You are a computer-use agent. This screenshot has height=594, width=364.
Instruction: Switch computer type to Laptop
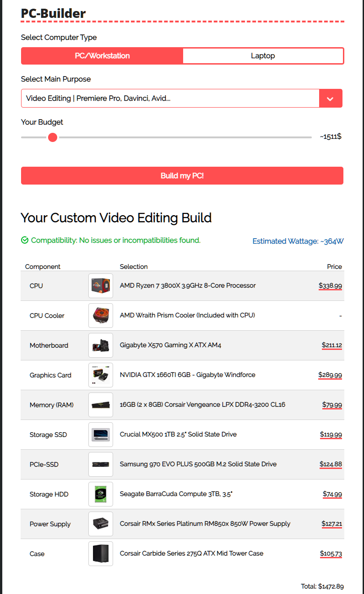pyautogui.click(x=263, y=55)
